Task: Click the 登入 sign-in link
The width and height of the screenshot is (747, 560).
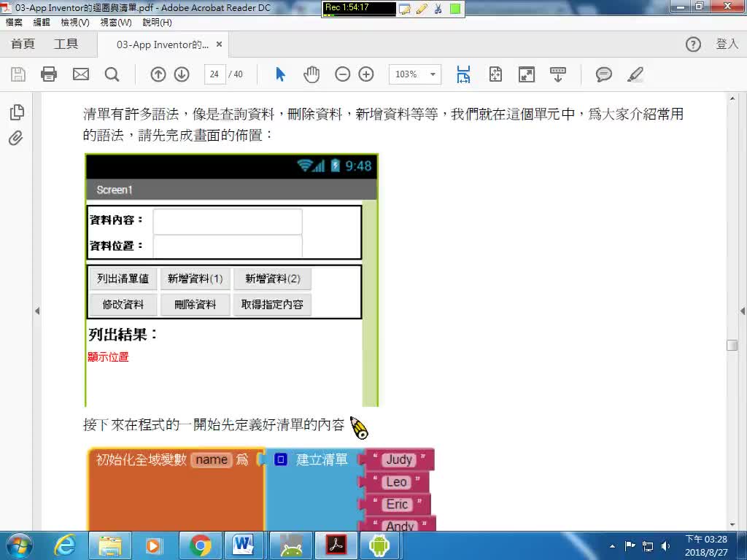Action: coord(727,44)
